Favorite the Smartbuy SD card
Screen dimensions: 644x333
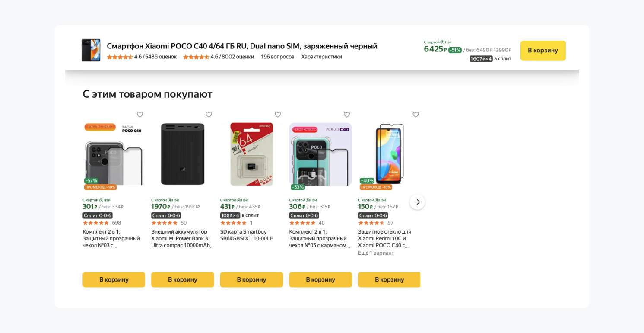278,115
